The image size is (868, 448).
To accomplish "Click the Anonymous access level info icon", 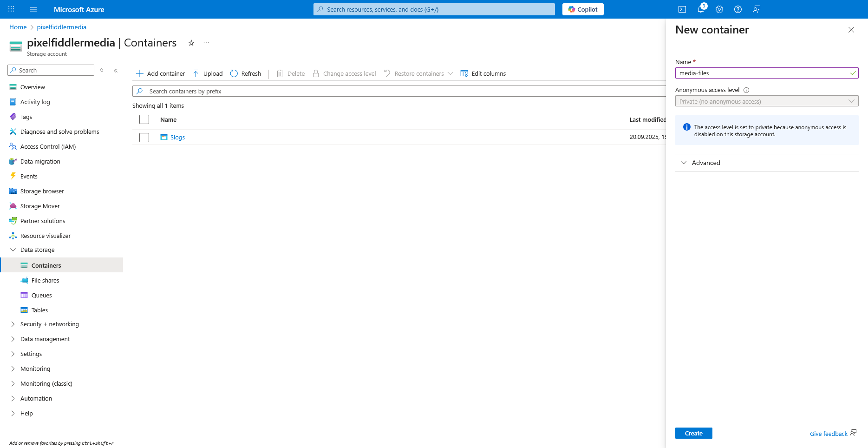I will click(x=746, y=90).
